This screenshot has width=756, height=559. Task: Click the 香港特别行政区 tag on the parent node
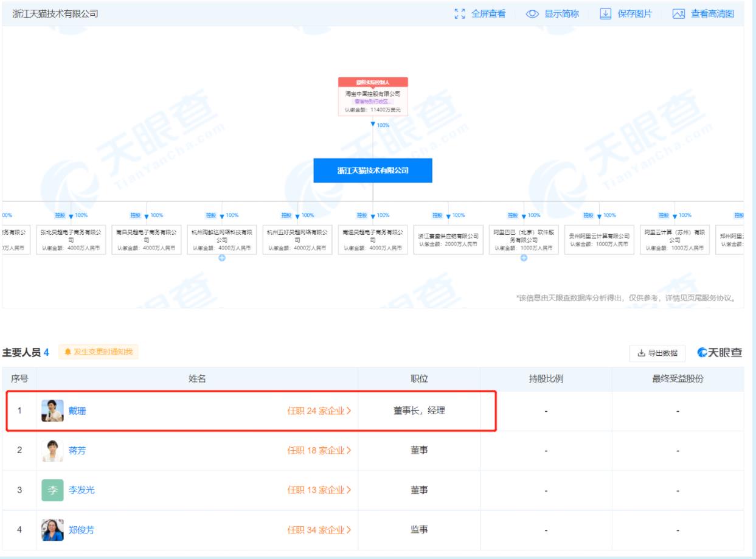click(373, 102)
